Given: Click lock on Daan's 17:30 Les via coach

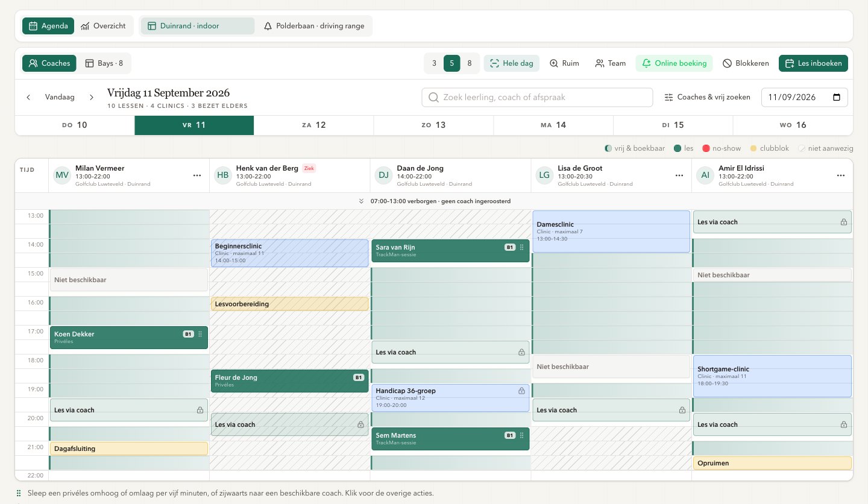Looking at the screenshot, I should tap(522, 352).
